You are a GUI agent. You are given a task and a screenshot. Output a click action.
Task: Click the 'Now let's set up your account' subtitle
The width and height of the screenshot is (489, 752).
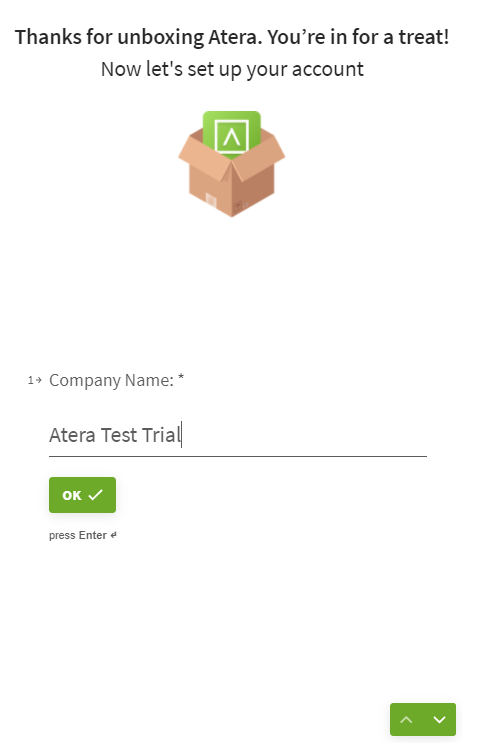(x=232, y=70)
